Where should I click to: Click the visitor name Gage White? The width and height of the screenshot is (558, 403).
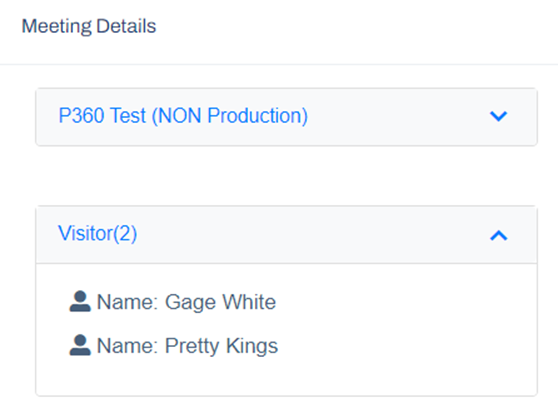click(220, 302)
